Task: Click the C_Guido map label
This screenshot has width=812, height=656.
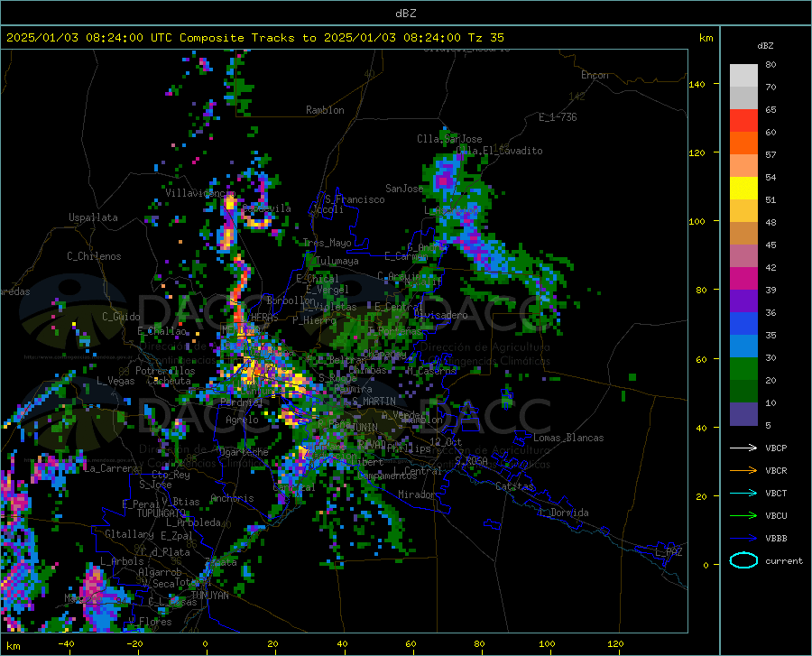Action: tap(121, 317)
